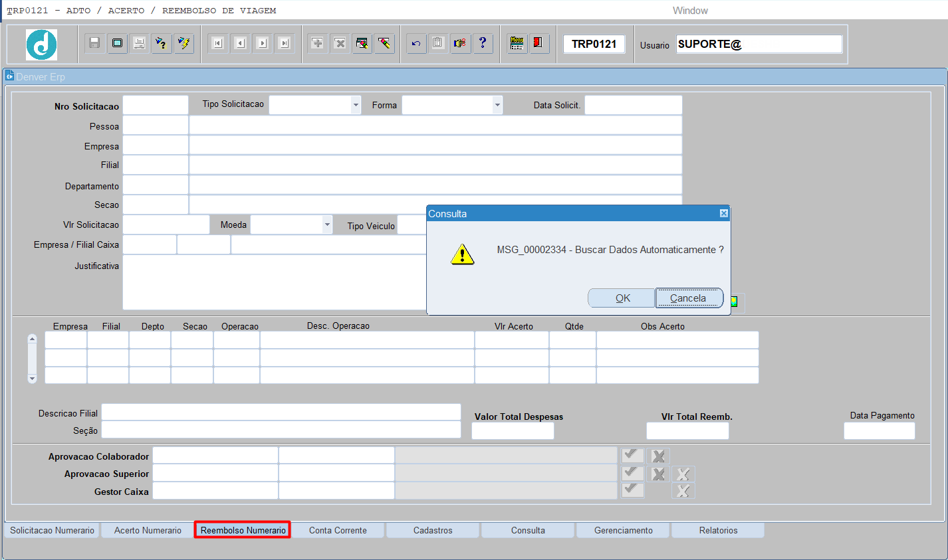The width and height of the screenshot is (948, 560).
Task: Click Aprovacao Superior reject X button
Action: point(658,474)
